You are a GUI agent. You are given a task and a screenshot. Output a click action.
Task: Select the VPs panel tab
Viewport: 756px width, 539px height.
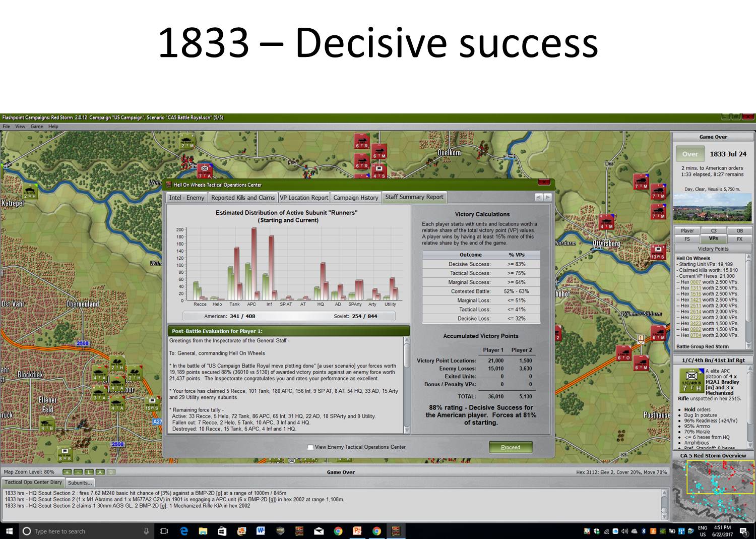[713, 238]
